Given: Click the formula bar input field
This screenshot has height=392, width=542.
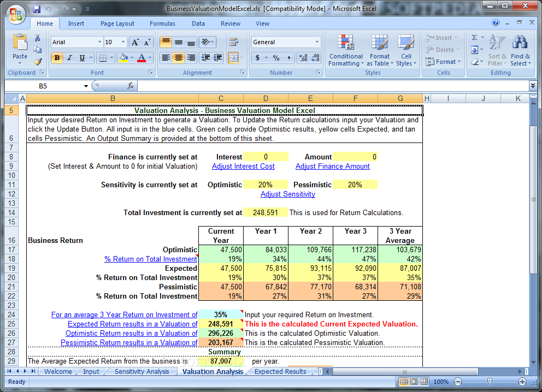Looking at the screenshot, I should 332,86.
